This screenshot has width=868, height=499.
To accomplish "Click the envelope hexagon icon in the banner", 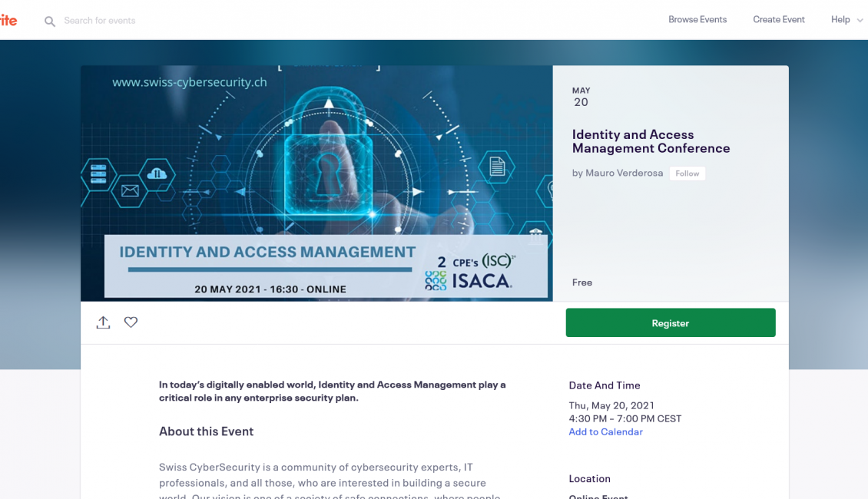I will tap(130, 191).
